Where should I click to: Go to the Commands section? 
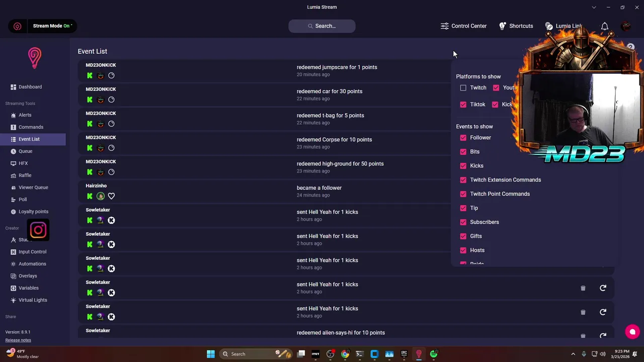click(33, 127)
